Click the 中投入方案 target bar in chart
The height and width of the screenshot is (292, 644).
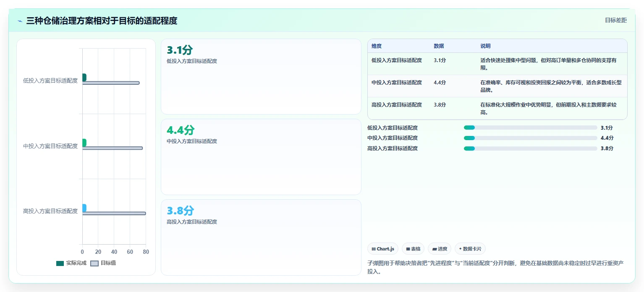coord(113,148)
